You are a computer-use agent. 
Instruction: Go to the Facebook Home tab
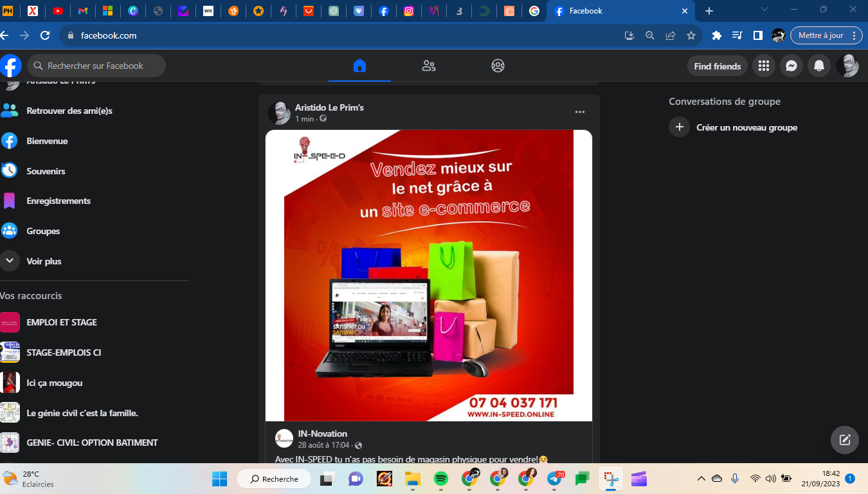click(x=359, y=66)
